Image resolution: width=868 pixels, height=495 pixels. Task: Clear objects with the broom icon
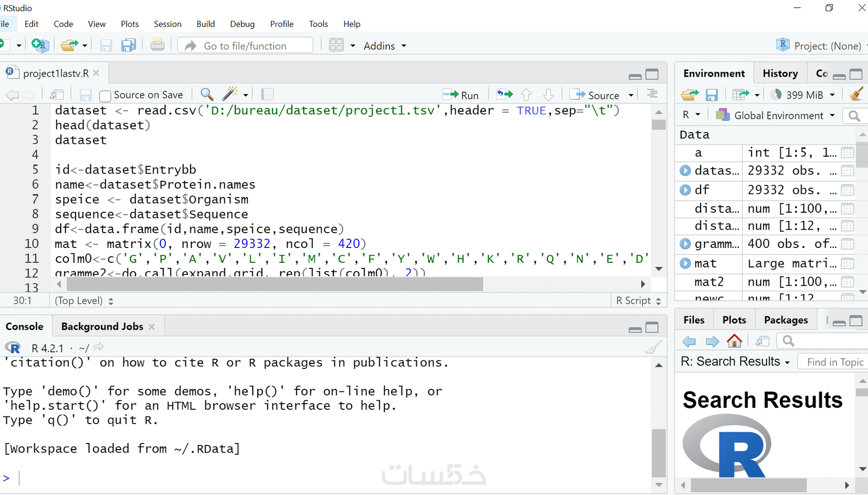(855, 94)
